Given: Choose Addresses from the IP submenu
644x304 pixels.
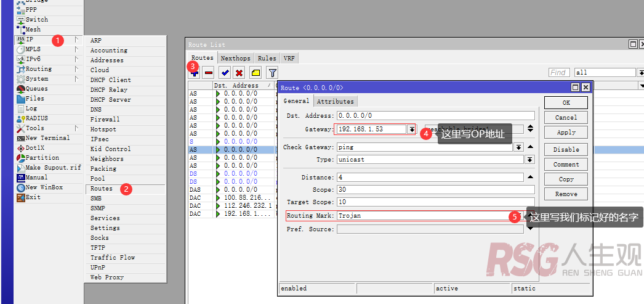Looking at the screenshot, I should (125, 60).
